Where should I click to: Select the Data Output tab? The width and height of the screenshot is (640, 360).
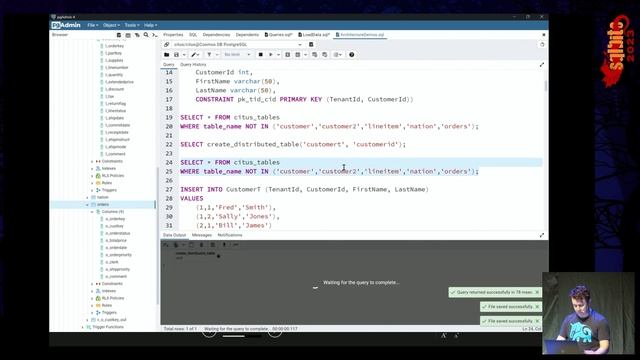click(x=174, y=235)
